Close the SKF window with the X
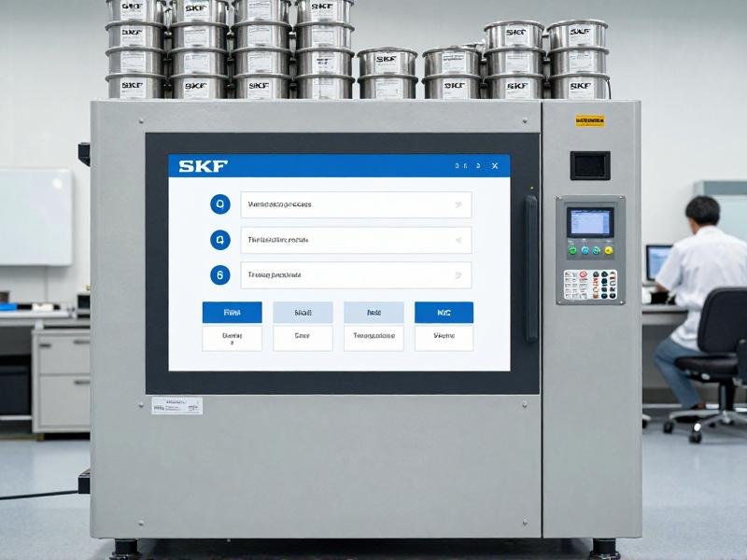The image size is (747, 560). point(495,166)
